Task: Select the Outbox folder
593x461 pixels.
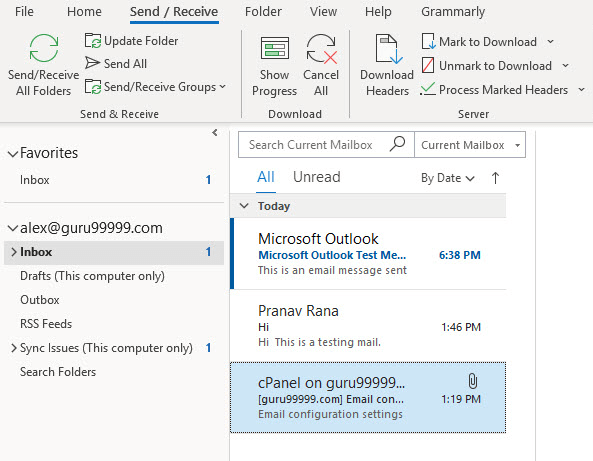Action: click(x=40, y=300)
